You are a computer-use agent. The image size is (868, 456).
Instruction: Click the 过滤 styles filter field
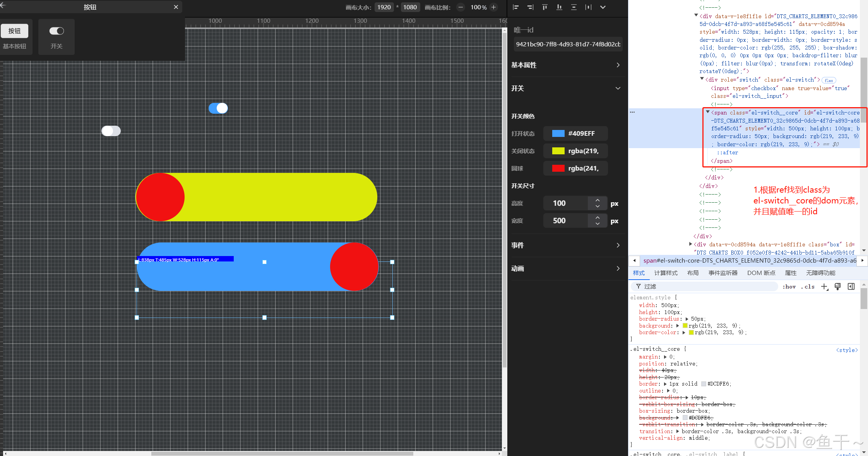pos(704,287)
